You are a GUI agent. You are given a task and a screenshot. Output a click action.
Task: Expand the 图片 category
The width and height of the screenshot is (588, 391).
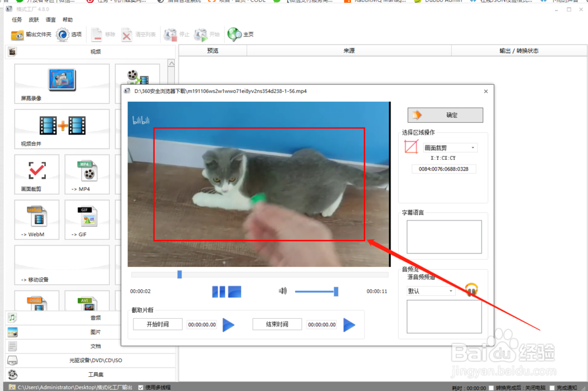[x=64, y=332]
